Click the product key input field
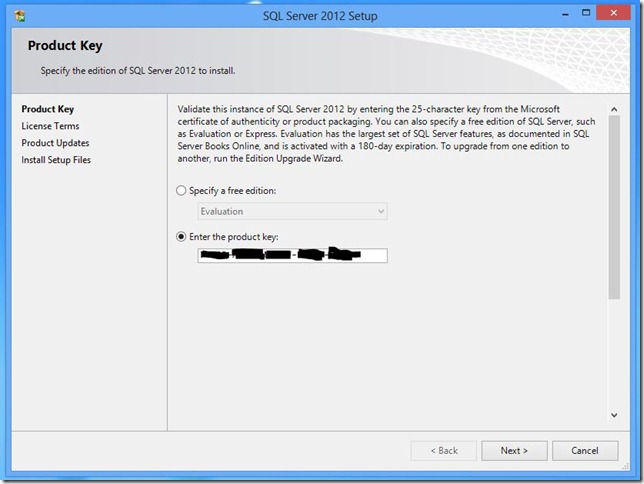 click(292, 255)
